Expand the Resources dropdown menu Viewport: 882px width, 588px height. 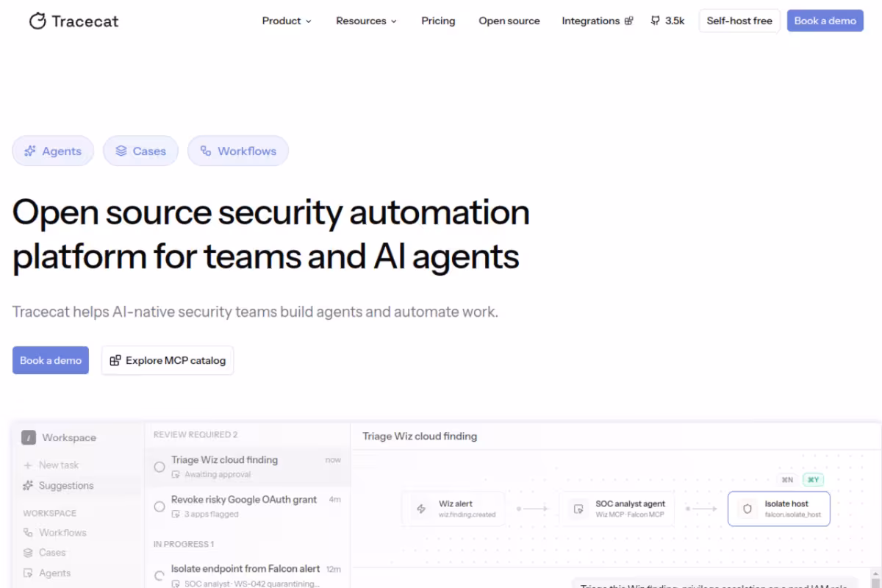point(366,21)
